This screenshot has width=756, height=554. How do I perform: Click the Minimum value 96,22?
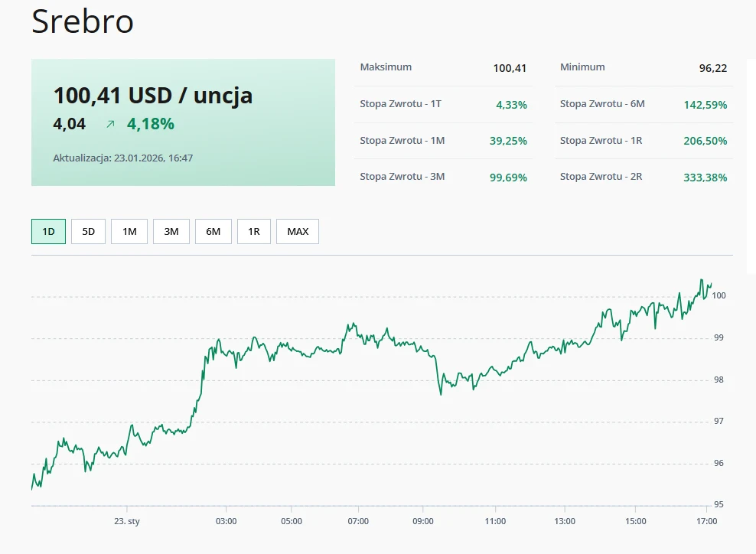tap(712, 68)
